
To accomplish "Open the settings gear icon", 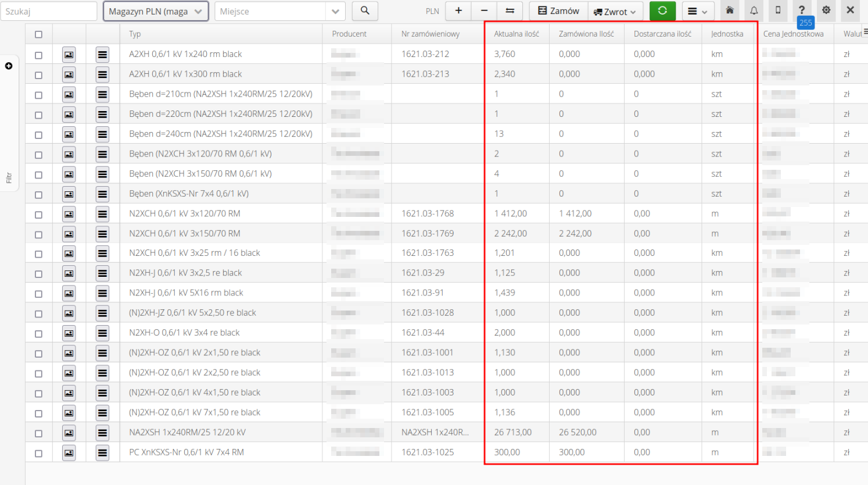I will pos(826,10).
